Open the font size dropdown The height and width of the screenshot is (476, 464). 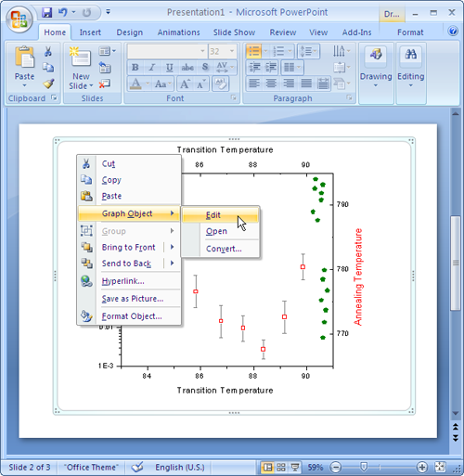click(232, 51)
